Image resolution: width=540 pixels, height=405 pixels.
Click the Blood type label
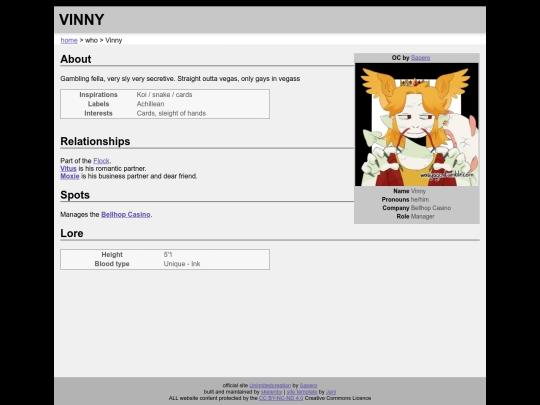tap(112, 264)
